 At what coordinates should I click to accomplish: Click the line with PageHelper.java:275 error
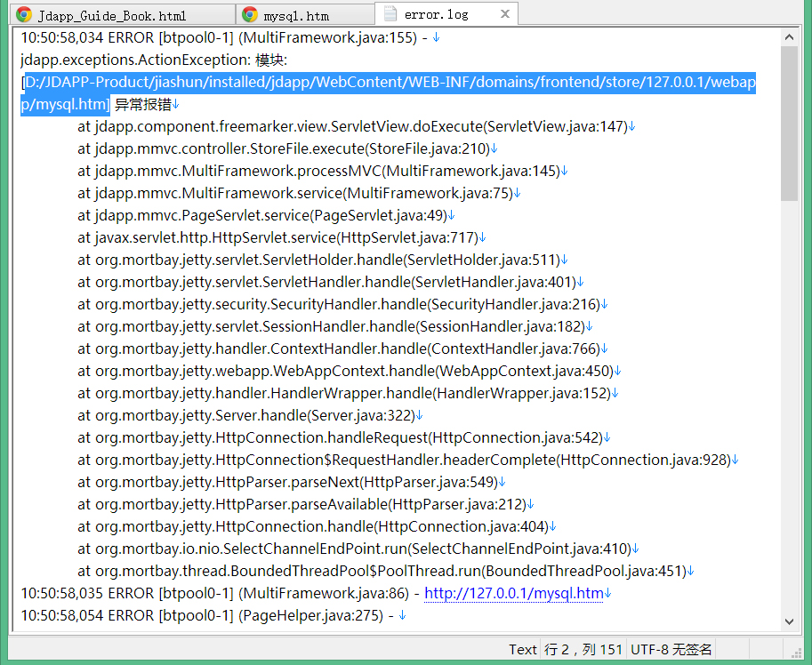click(x=205, y=615)
